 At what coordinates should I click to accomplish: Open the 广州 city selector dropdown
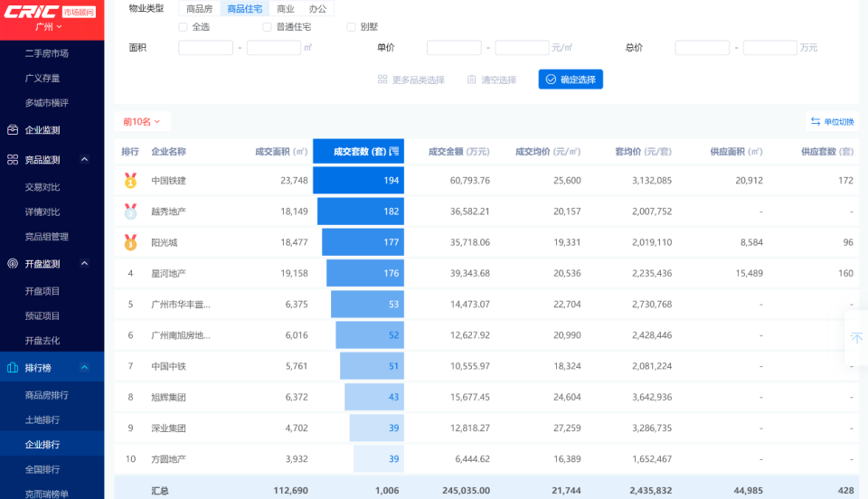click(49, 26)
